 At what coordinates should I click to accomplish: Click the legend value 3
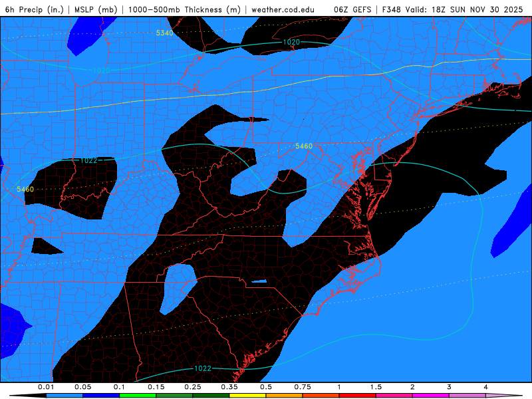coord(450,387)
